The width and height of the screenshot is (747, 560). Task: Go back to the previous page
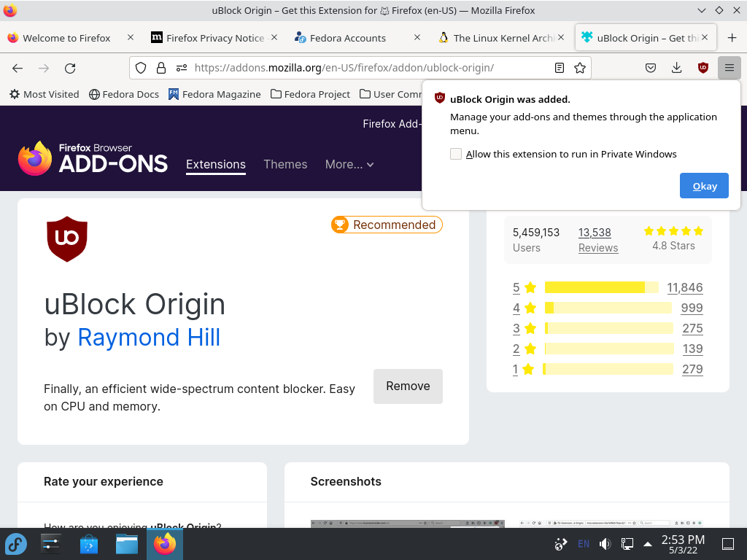[18, 68]
